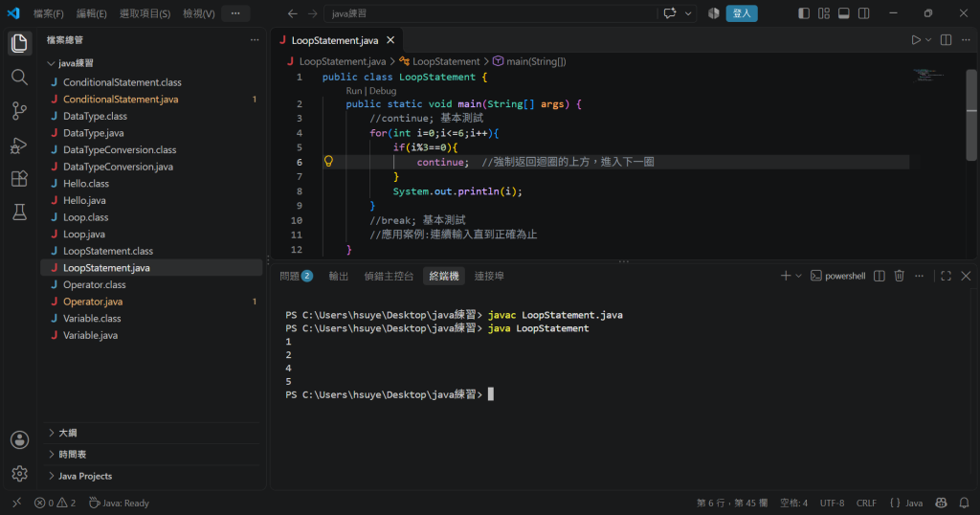
Task: Open the Manage gear settings icon
Action: click(x=19, y=474)
